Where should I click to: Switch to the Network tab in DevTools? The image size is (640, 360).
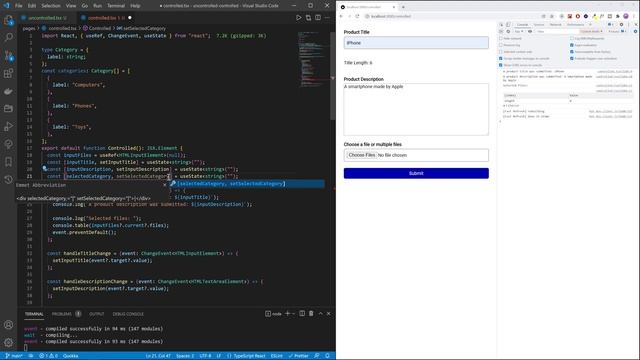[x=555, y=24]
